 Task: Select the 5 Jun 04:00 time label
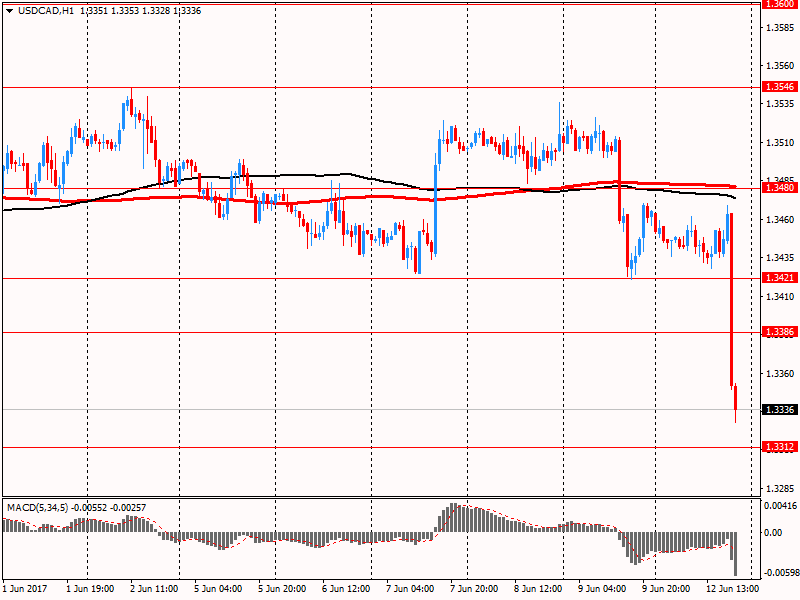[x=218, y=589]
